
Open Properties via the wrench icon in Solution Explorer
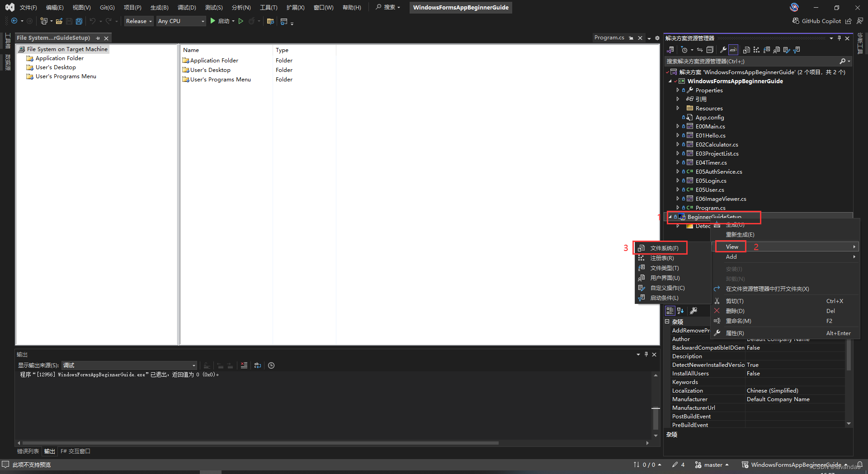tap(723, 50)
